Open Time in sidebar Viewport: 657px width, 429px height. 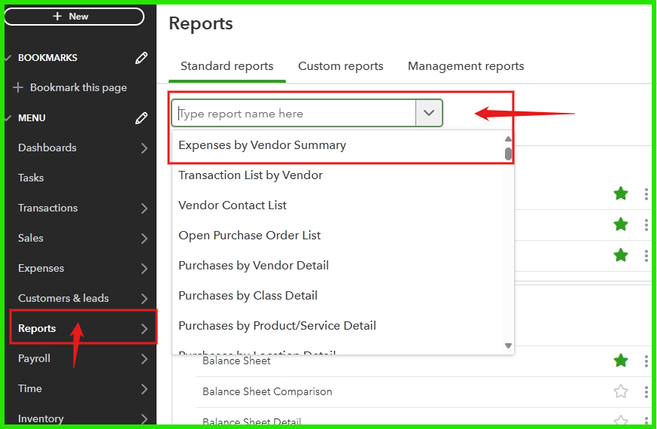pyautogui.click(x=30, y=389)
